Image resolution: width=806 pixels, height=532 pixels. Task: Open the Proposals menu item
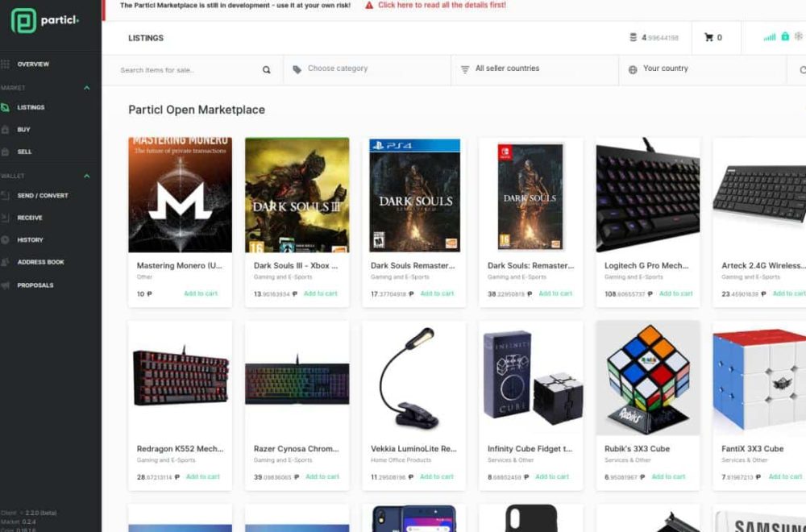pyautogui.click(x=35, y=285)
